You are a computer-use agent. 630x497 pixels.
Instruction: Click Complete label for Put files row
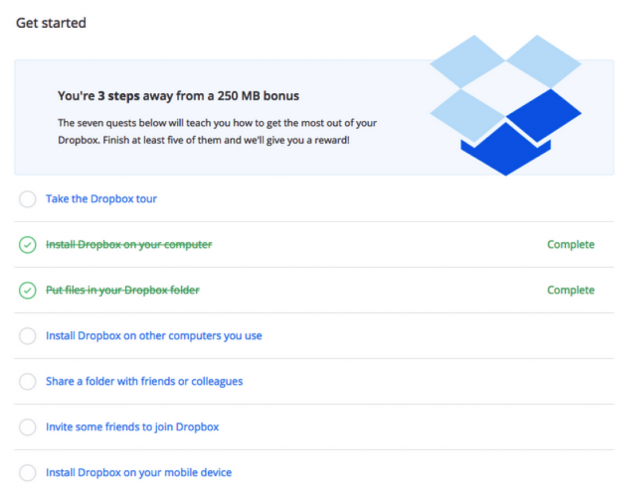[571, 290]
